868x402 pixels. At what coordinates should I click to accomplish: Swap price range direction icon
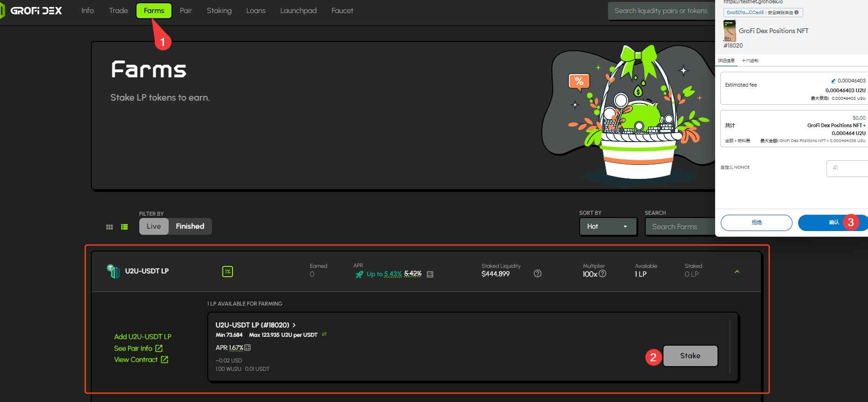click(x=324, y=334)
